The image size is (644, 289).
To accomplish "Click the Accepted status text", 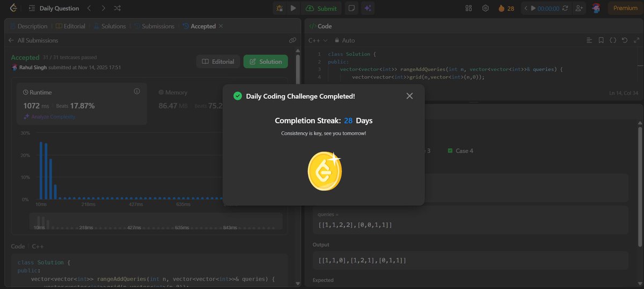I will click(x=25, y=57).
